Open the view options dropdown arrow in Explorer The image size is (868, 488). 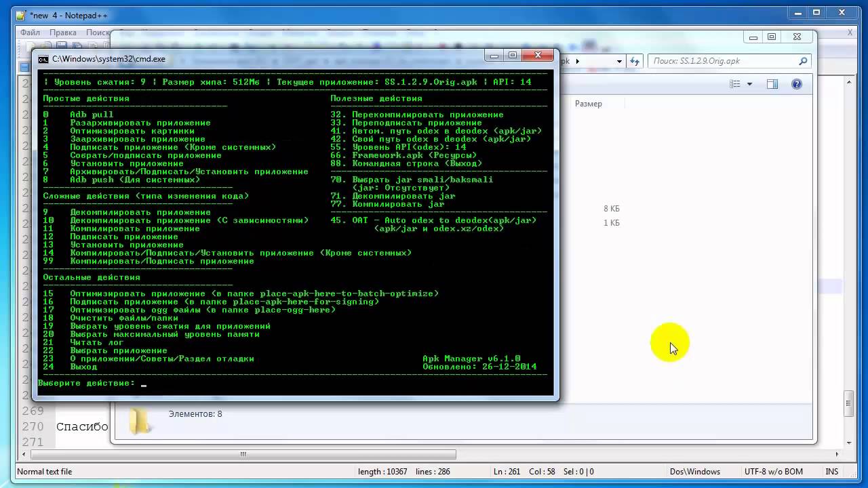tap(749, 84)
